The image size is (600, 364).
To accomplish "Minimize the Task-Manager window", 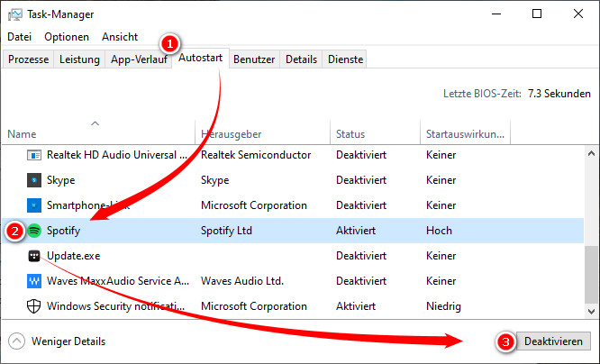I will point(496,14).
